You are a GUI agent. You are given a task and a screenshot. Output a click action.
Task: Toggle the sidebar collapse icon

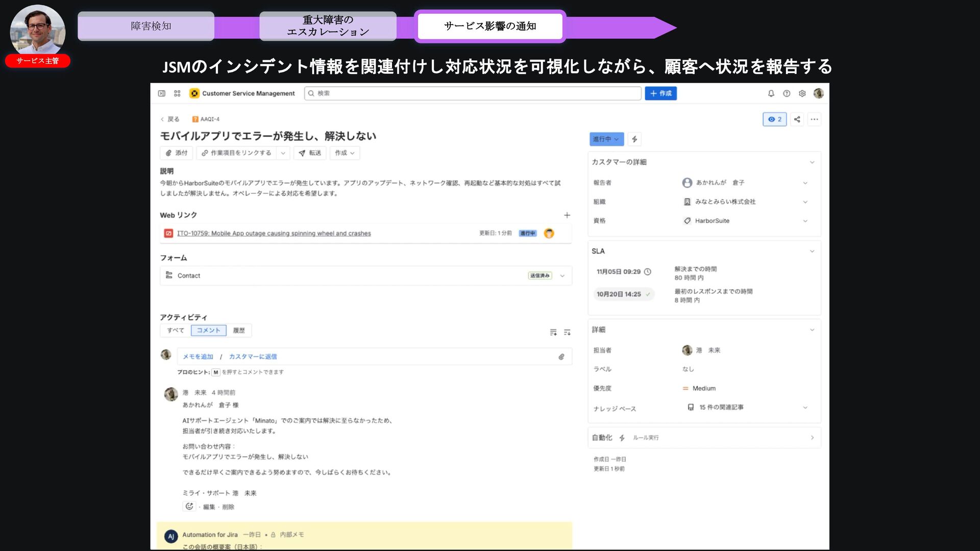click(x=162, y=93)
